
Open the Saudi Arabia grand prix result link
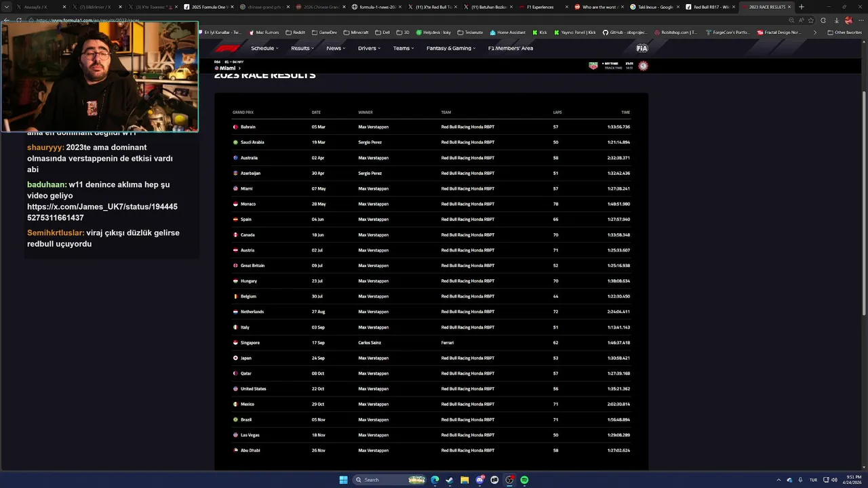[252, 142]
